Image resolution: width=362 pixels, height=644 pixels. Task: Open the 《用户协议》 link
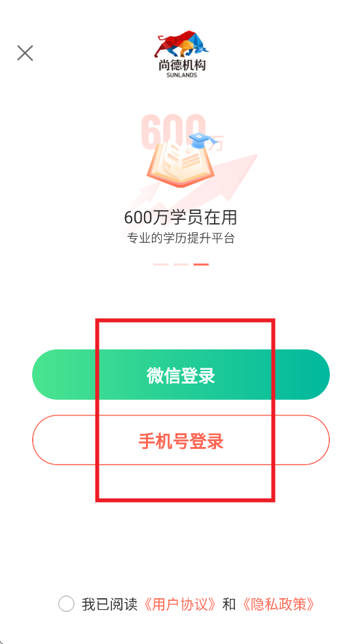179,604
